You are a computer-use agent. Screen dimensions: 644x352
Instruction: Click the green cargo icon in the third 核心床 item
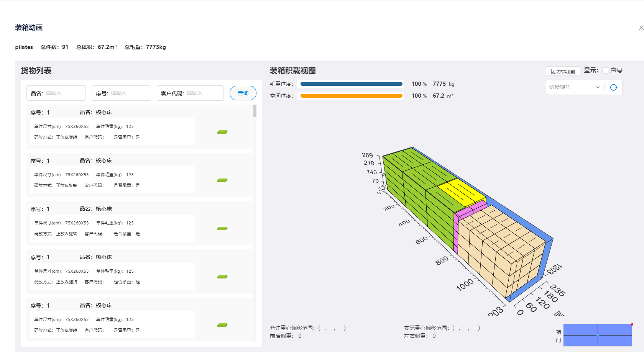point(222,228)
